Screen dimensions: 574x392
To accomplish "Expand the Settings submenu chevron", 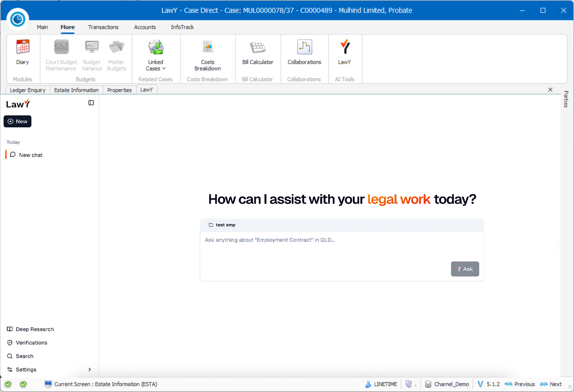I will click(x=90, y=370).
